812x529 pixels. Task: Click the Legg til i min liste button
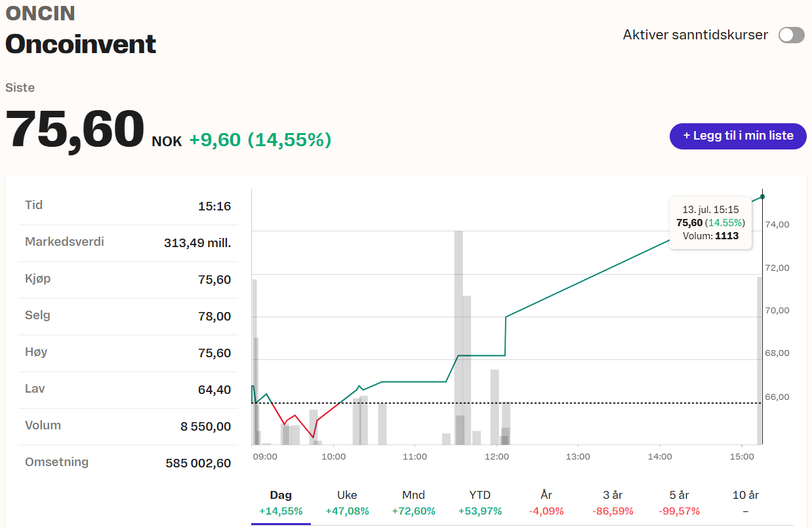pyautogui.click(x=738, y=136)
